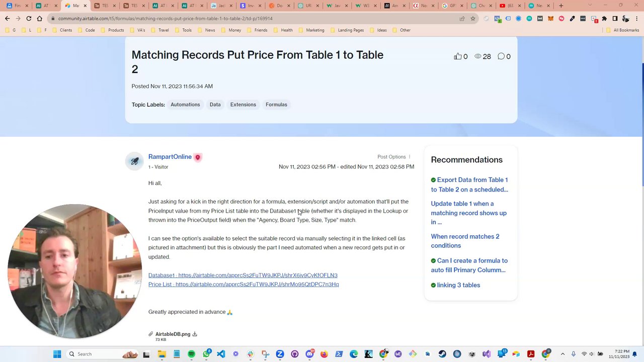Image resolution: width=644 pixels, height=362 pixels.
Task: Open the Landing Pages bookmarks folder
Action: coord(348,30)
